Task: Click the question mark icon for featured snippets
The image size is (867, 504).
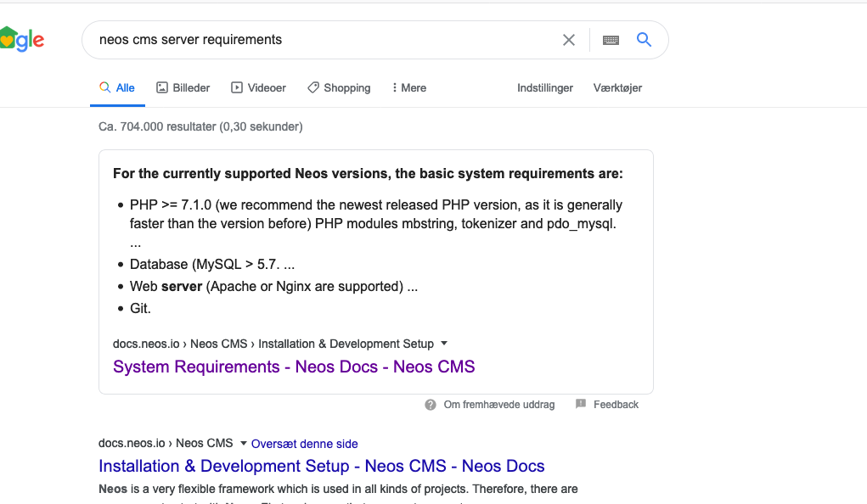Action: coord(431,405)
